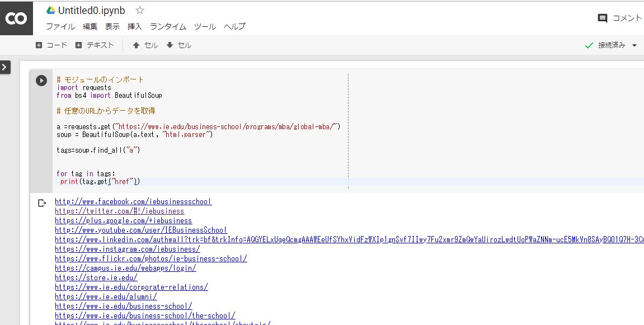The image size is (644, 325).
Task: Click the tags=soup.find_all code line
Action: (x=98, y=150)
